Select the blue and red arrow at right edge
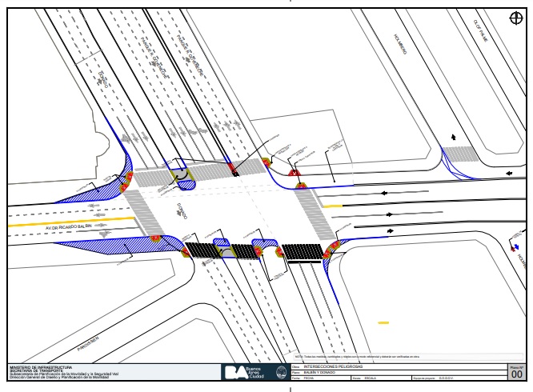 coord(515,246)
